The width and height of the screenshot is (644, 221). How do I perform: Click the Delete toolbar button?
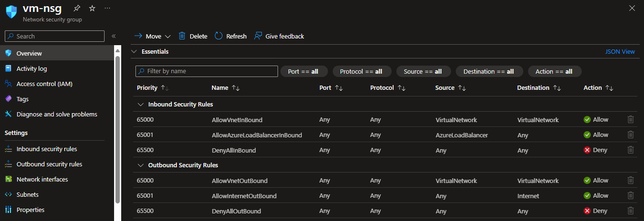(x=193, y=36)
